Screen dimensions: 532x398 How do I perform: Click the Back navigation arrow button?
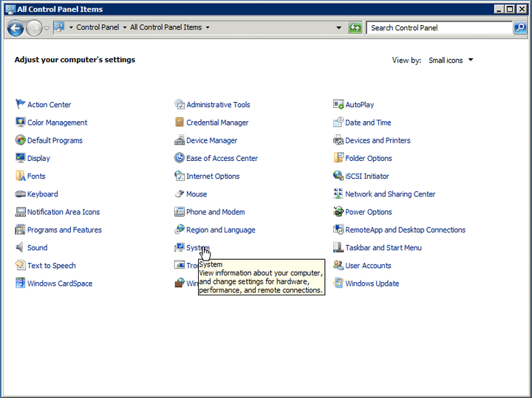click(x=15, y=28)
